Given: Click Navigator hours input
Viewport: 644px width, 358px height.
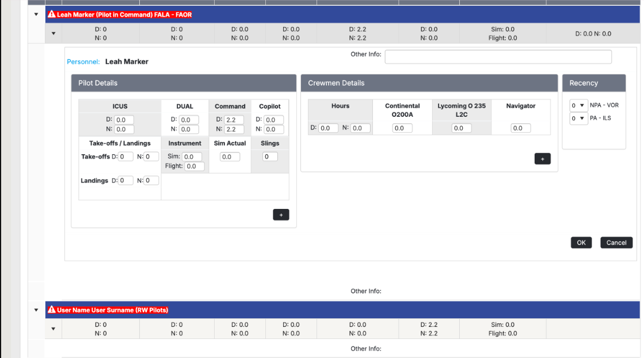Looking at the screenshot, I should pyautogui.click(x=520, y=128).
